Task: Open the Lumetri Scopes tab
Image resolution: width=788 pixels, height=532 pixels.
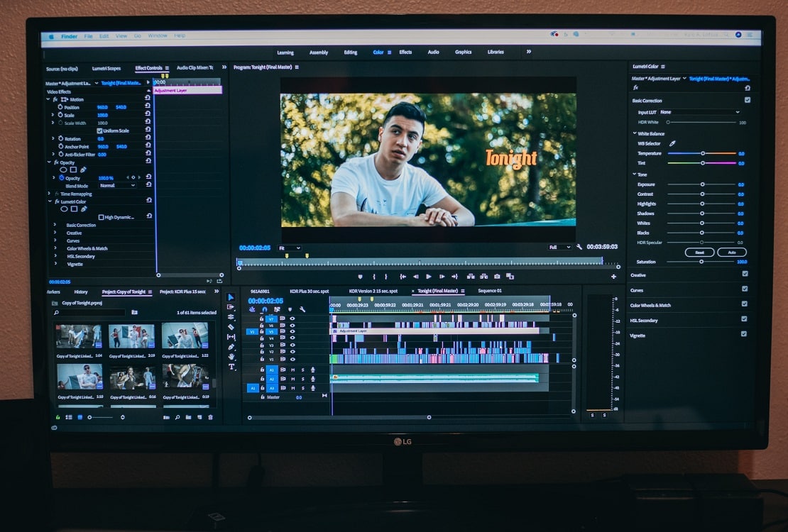Action: point(106,68)
